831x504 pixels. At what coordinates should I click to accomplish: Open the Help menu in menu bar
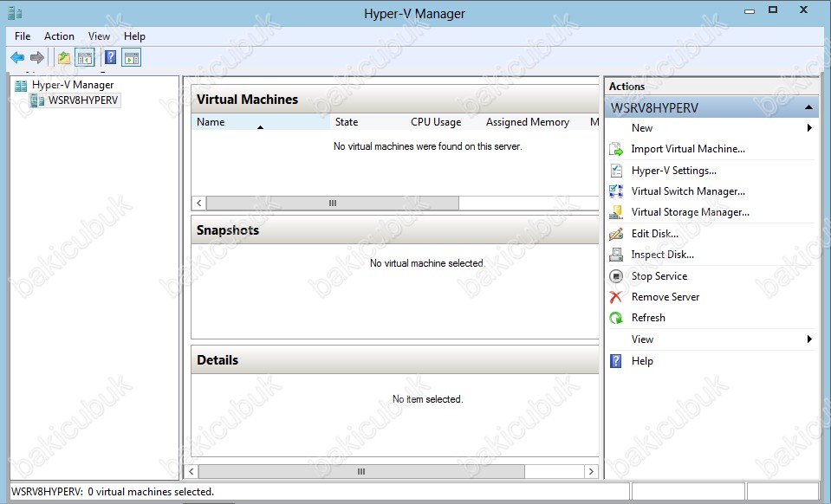134,36
